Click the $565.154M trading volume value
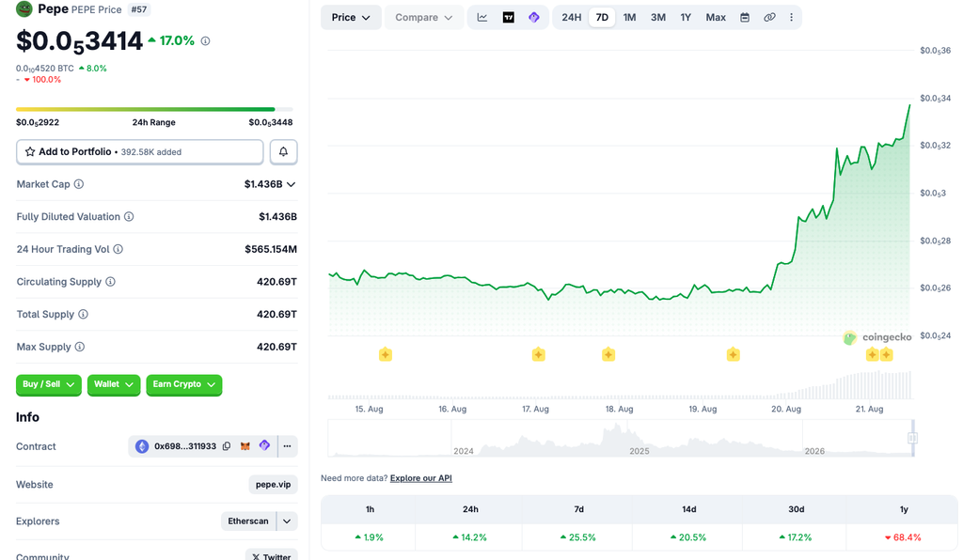The image size is (963, 560). point(271,249)
